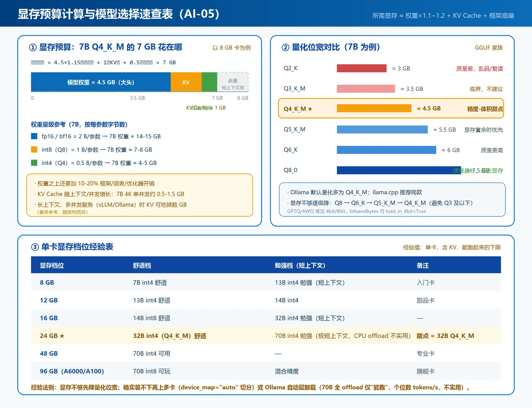Click the red Q2_K bar
The height and width of the screenshot is (408, 532).
(x=362, y=68)
